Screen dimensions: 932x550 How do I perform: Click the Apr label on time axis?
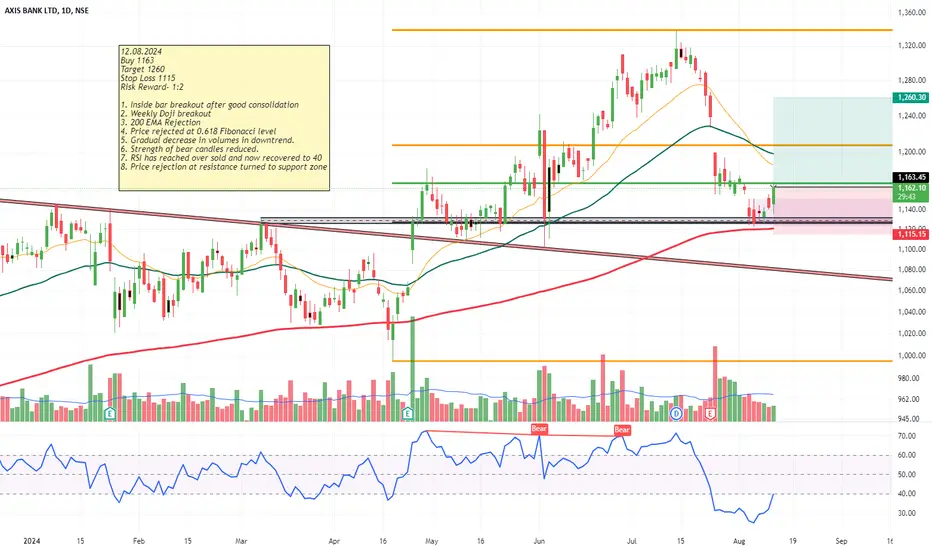334,541
